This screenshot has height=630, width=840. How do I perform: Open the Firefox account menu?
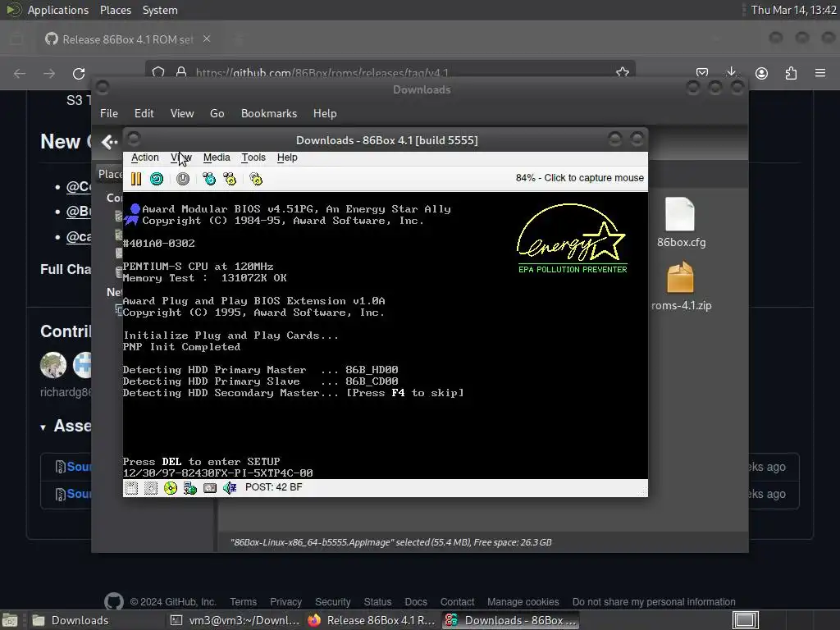point(761,73)
